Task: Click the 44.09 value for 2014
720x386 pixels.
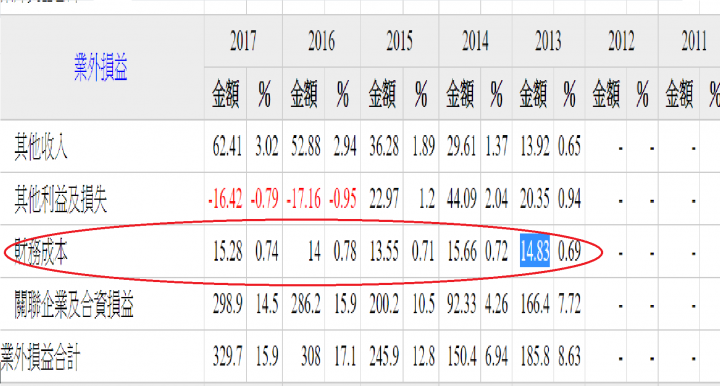Action: [461, 199]
